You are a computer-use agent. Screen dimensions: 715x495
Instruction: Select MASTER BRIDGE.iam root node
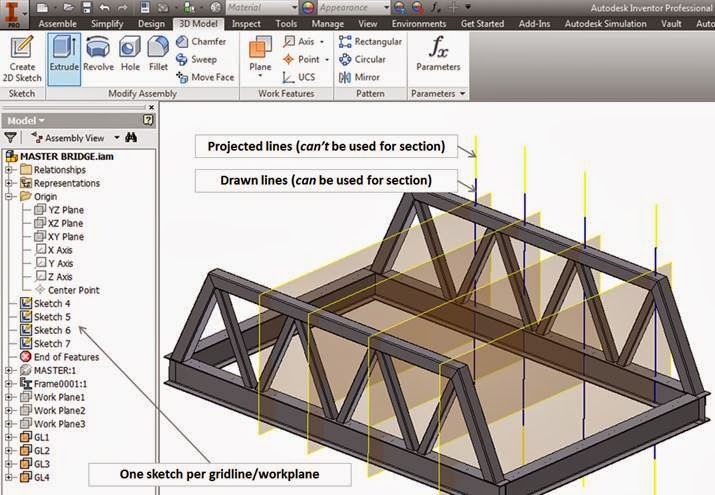click(60, 156)
